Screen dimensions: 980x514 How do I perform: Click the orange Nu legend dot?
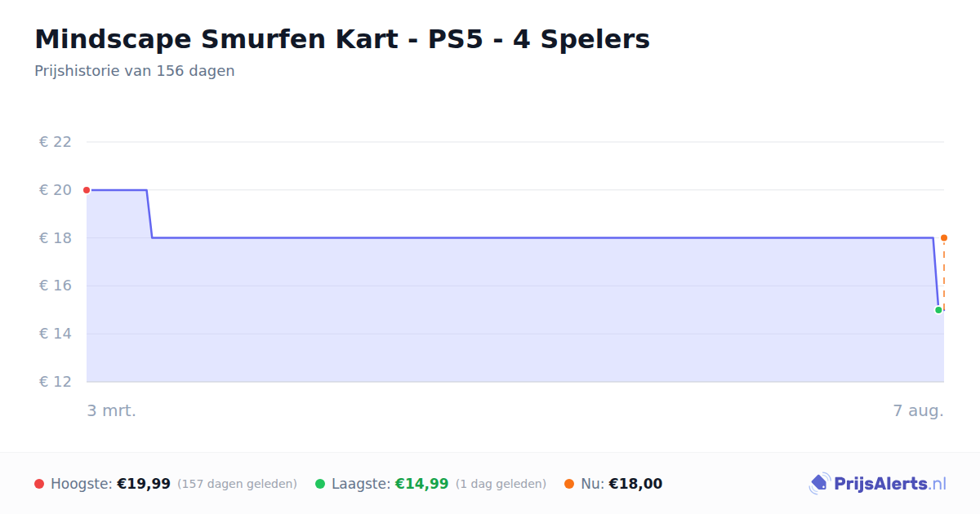pos(569,484)
